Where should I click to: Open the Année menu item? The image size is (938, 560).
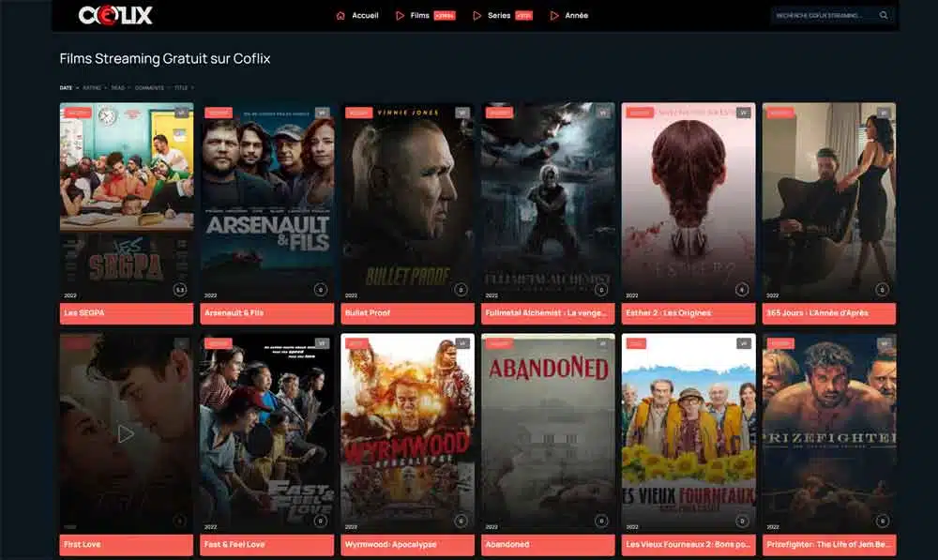tap(577, 16)
